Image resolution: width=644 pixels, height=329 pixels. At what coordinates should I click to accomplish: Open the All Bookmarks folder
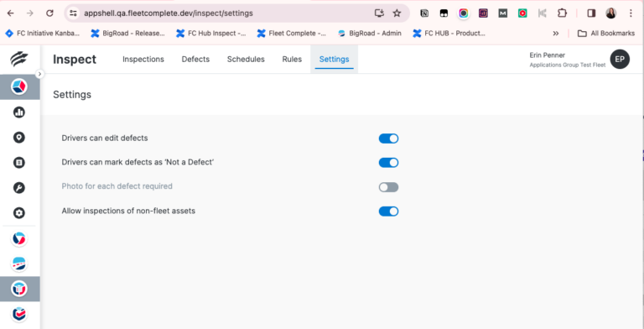click(x=606, y=34)
